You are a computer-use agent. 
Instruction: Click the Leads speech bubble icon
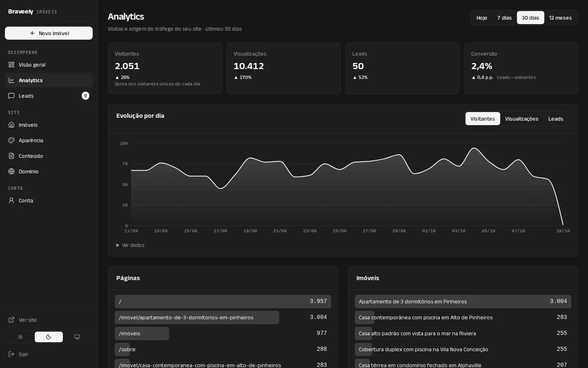(x=11, y=96)
